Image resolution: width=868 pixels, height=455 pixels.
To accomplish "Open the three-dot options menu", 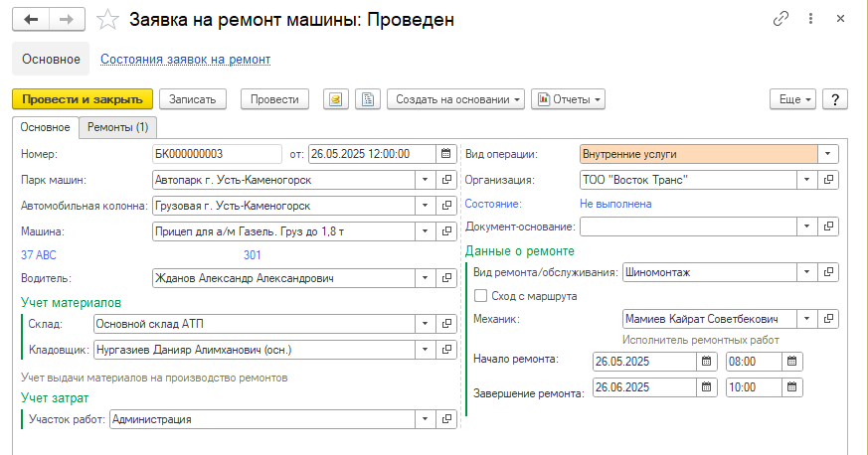I will click(810, 19).
